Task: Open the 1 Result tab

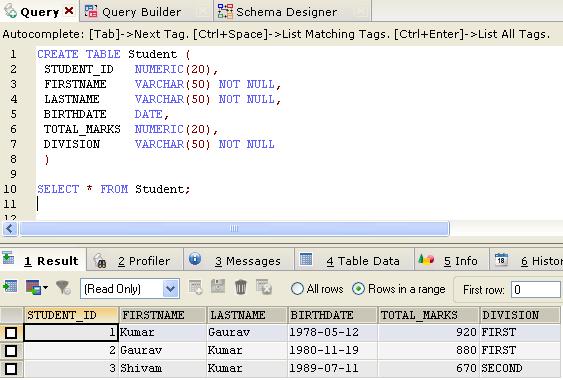Action: point(43,260)
